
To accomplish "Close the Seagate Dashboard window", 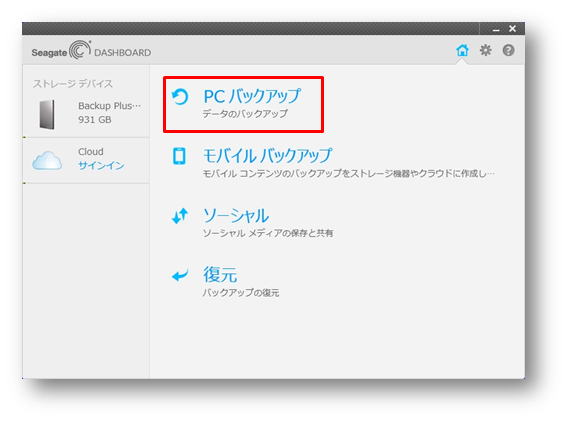I will pyautogui.click(x=512, y=29).
